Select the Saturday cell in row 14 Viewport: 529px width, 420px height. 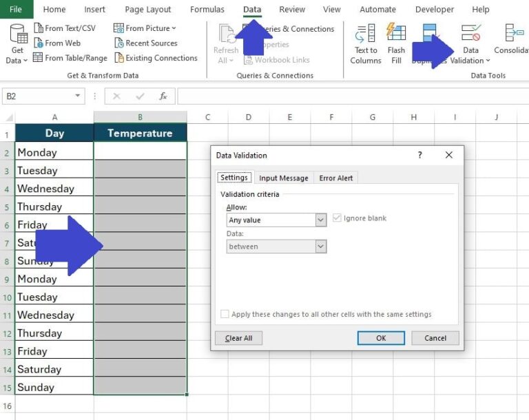pos(54,369)
